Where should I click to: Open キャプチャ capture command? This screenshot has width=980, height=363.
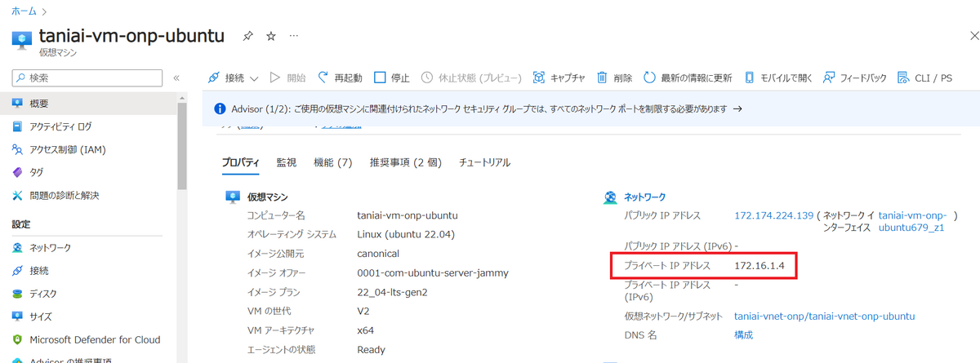point(559,78)
